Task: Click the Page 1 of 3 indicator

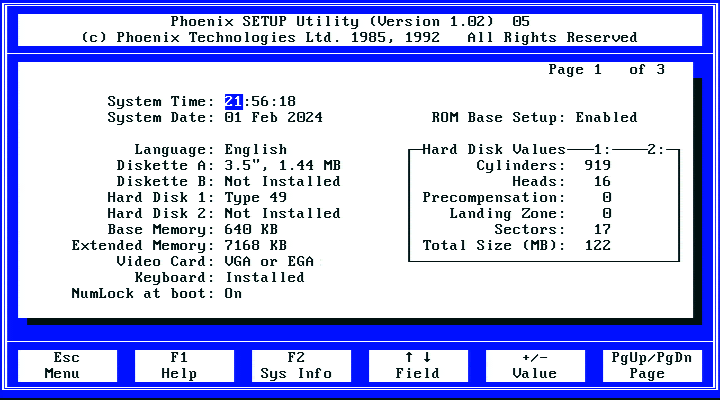Action: (x=607, y=70)
